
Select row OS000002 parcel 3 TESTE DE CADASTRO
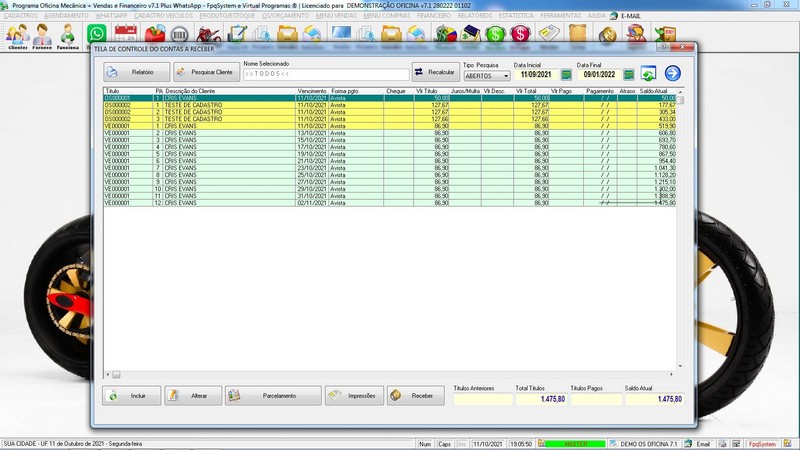point(390,119)
